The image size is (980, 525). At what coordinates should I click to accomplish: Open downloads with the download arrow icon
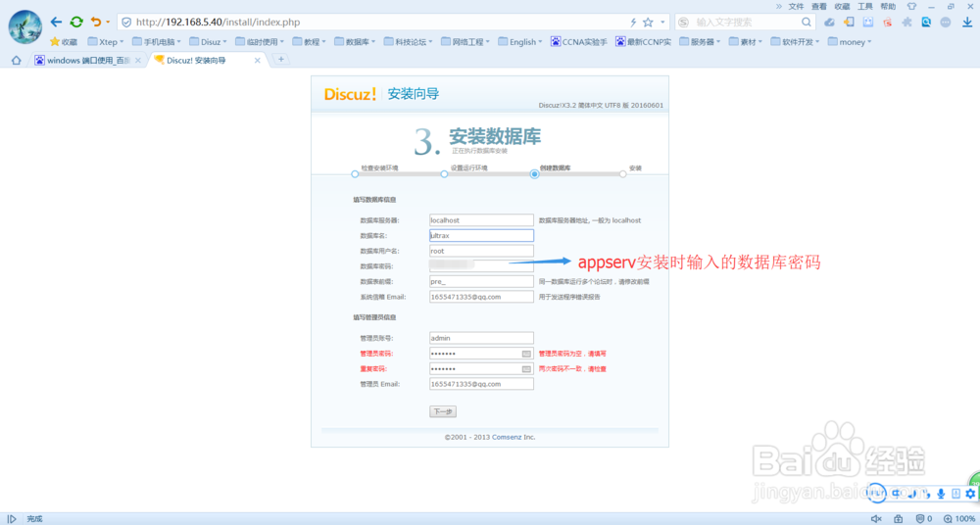967,22
